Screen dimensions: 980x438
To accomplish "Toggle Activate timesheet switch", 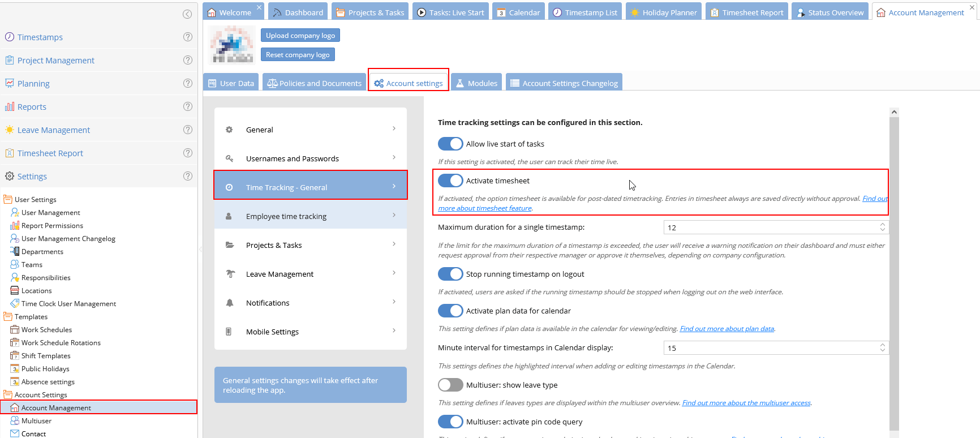I will 450,181.
